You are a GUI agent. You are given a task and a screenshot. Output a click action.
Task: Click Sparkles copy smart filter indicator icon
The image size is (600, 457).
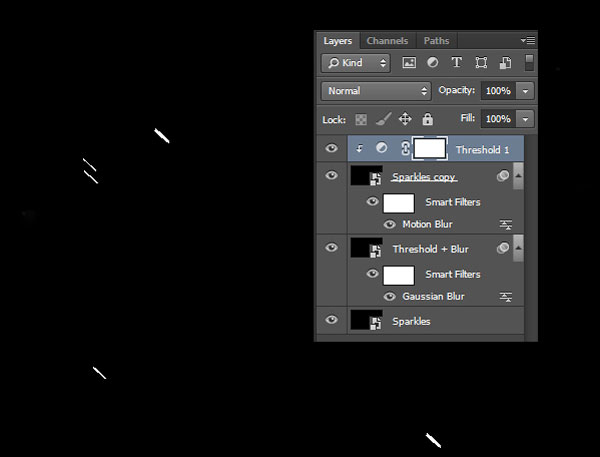pos(503,176)
